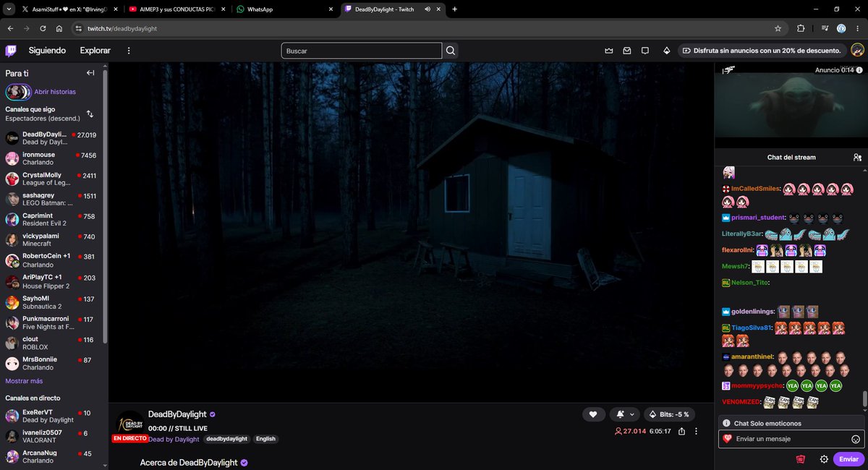Viewport: 868px width, 470px height.
Task: Open the chat community users icon
Action: click(x=857, y=157)
